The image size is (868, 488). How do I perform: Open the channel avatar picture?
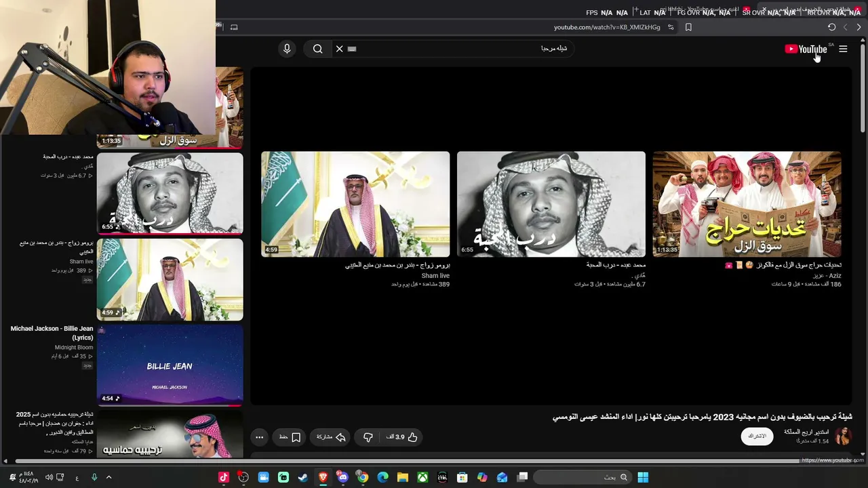(843, 436)
